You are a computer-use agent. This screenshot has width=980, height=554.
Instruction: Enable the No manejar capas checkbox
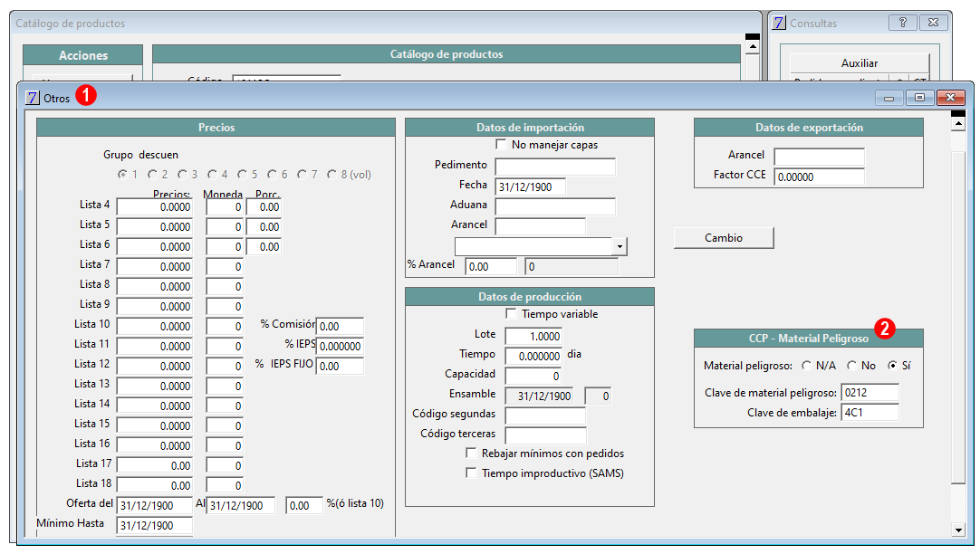[x=501, y=144]
